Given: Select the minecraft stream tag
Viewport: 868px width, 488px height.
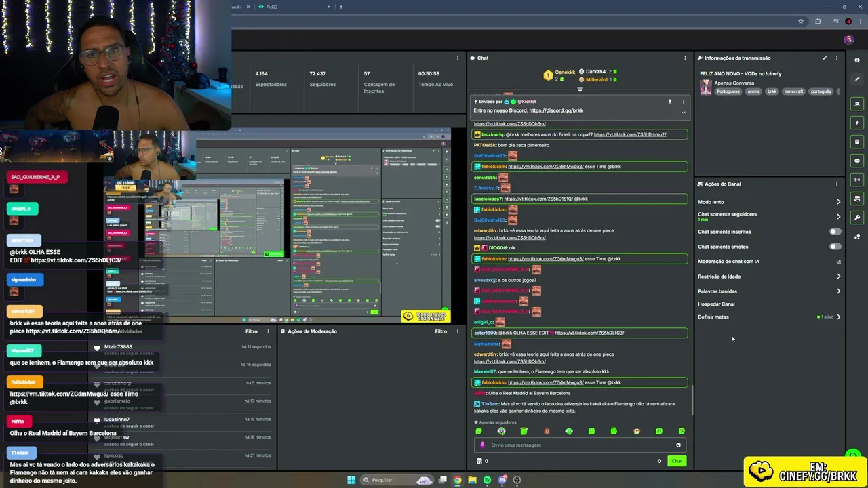Looking at the screenshot, I should [x=793, y=91].
